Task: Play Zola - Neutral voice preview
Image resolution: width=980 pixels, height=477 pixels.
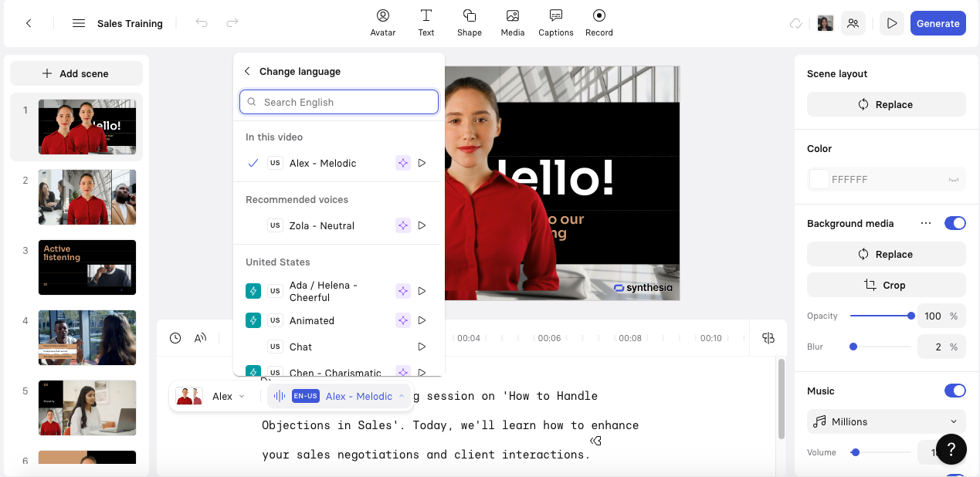Action: pyautogui.click(x=422, y=225)
